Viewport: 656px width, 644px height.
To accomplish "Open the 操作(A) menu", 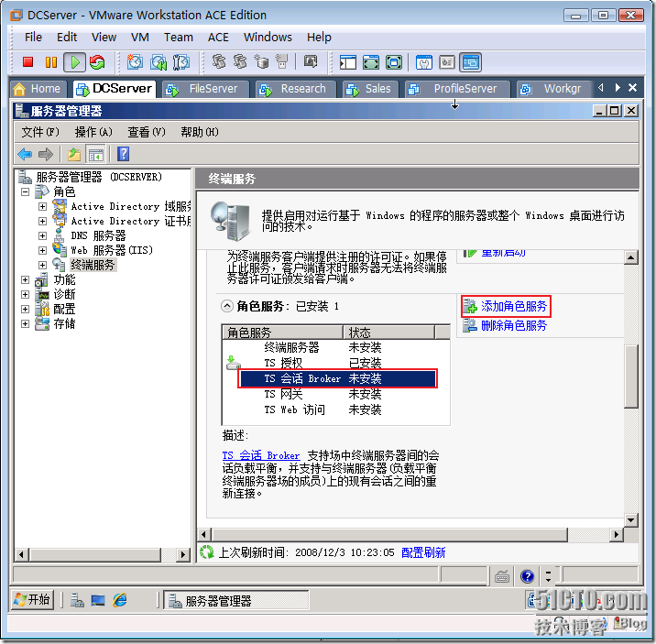I will 93,132.
